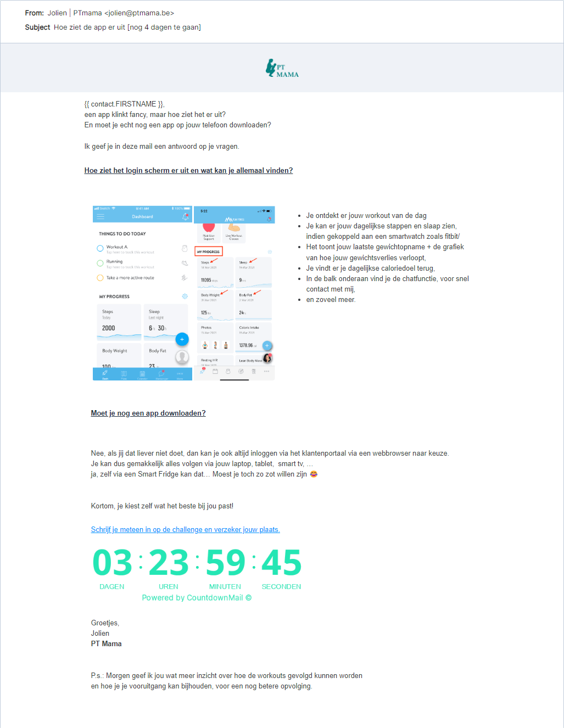Image resolution: width=564 pixels, height=728 pixels.
Task: Tap Nutrition Support tile with red icon
Action: tap(209, 232)
